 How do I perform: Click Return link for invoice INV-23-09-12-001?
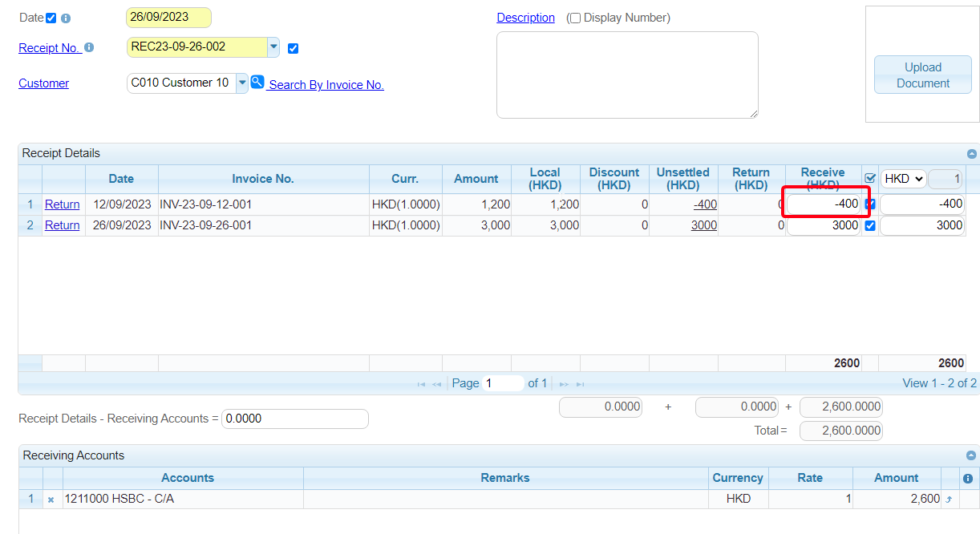point(62,204)
